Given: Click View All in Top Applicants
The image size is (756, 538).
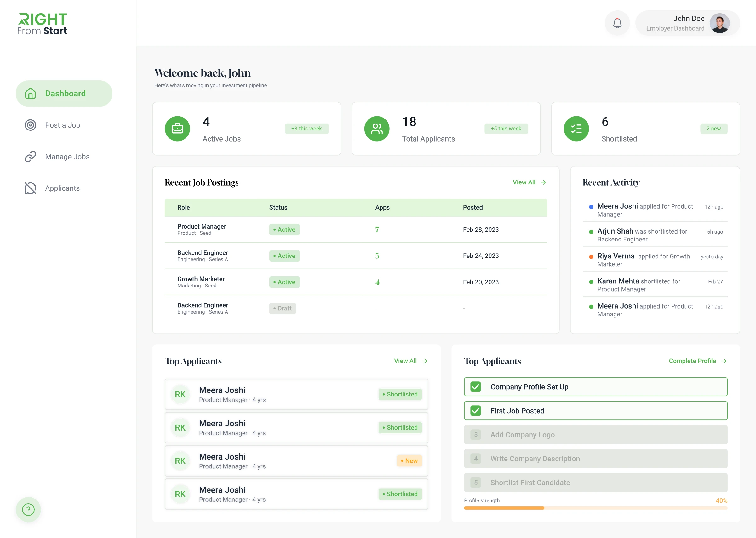Looking at the screenshot, I should click(x=405, y=361).
